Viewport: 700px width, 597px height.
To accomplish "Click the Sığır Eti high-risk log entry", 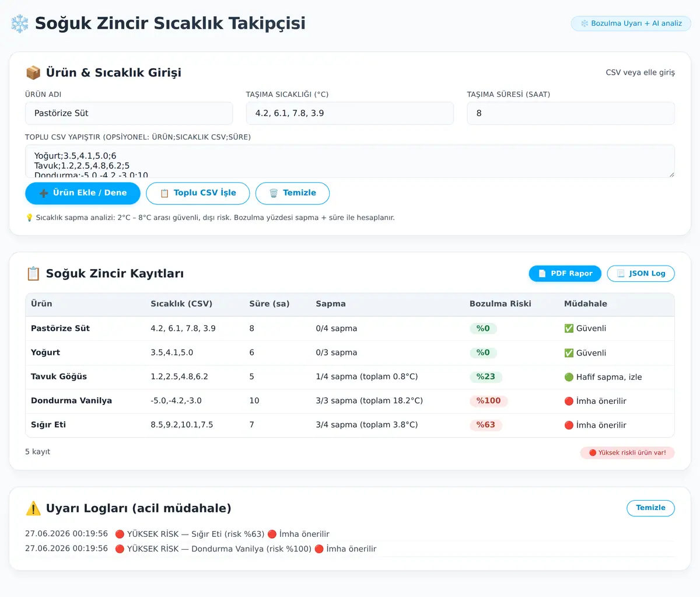I will (350, 534).
